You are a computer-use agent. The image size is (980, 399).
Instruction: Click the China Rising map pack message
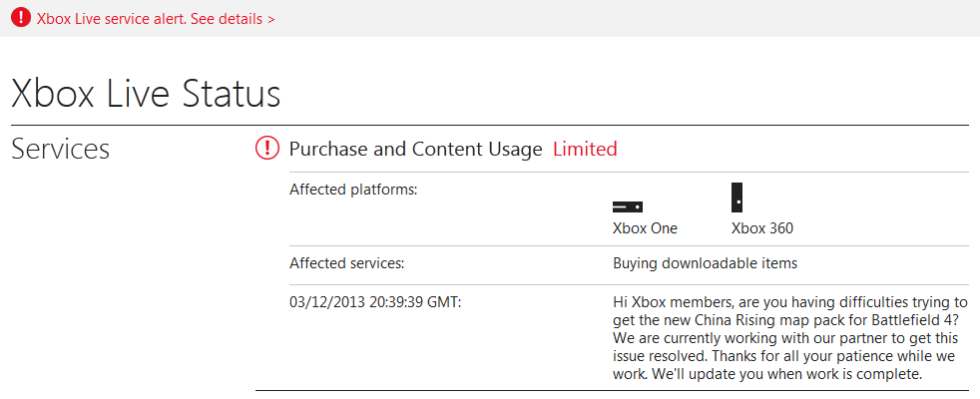coord(786,319)
